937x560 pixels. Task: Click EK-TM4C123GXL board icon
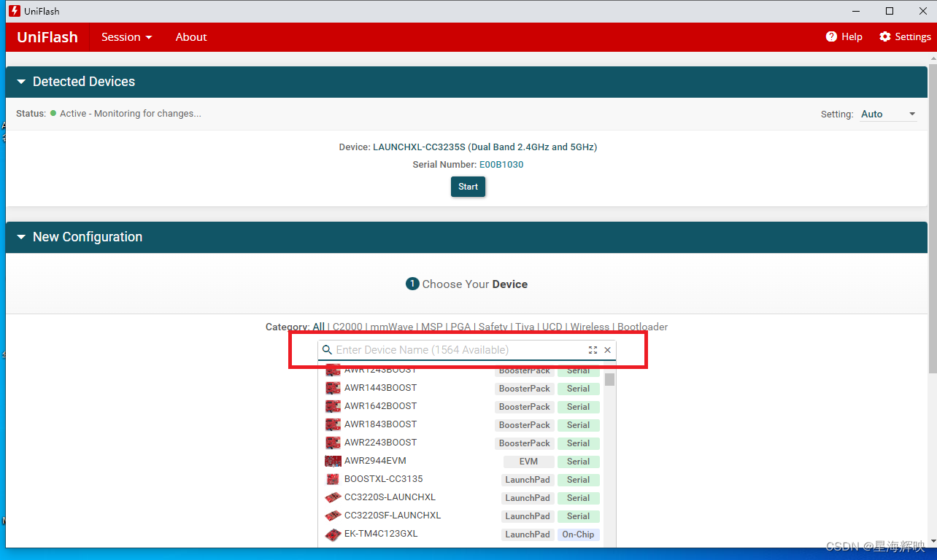coord(333,534)
